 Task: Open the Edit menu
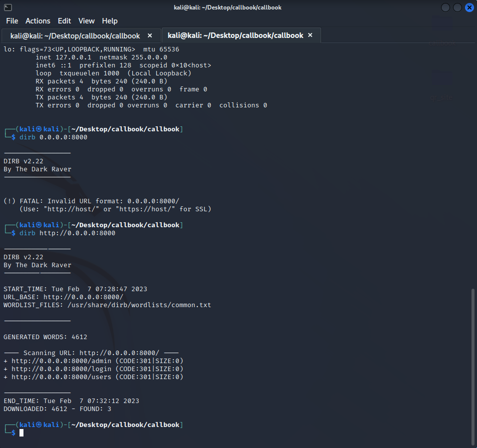coord(64,21)
